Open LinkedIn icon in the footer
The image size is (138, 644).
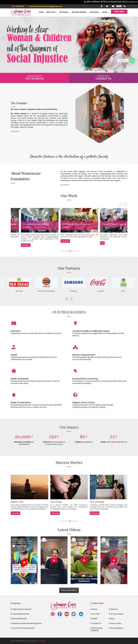point(81,614)
